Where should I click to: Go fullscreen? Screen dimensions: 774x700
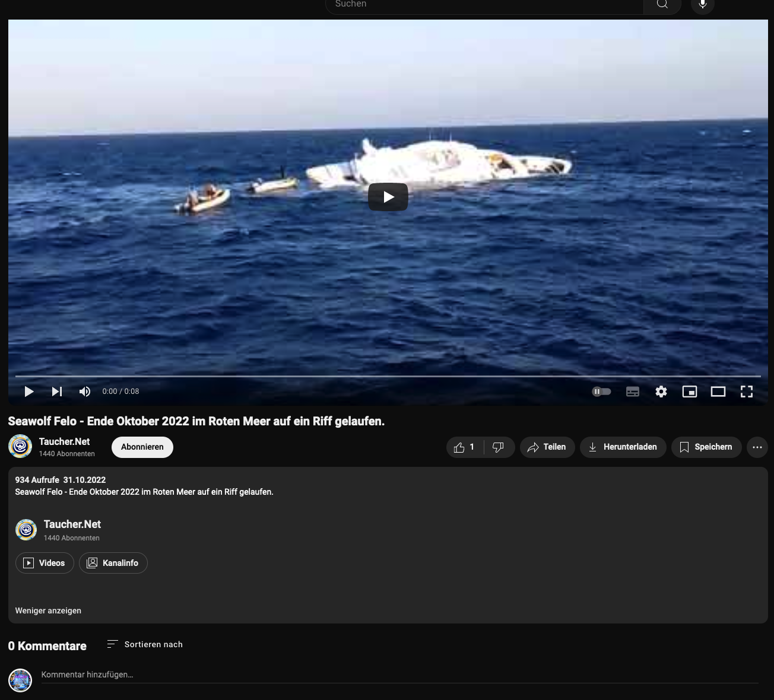click(x=747, y=392)
